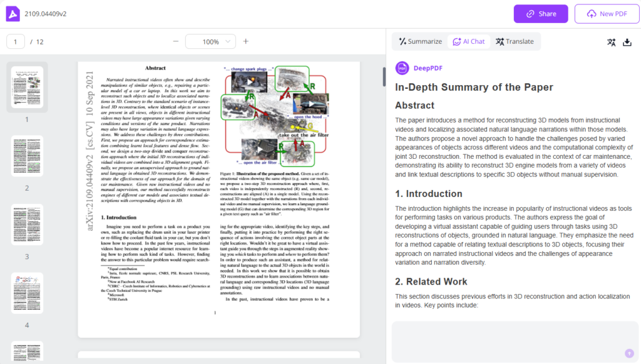Open the 100% zoom level dropdown
The width and height of the screenshot is (641, 364).
coord(210,41)
